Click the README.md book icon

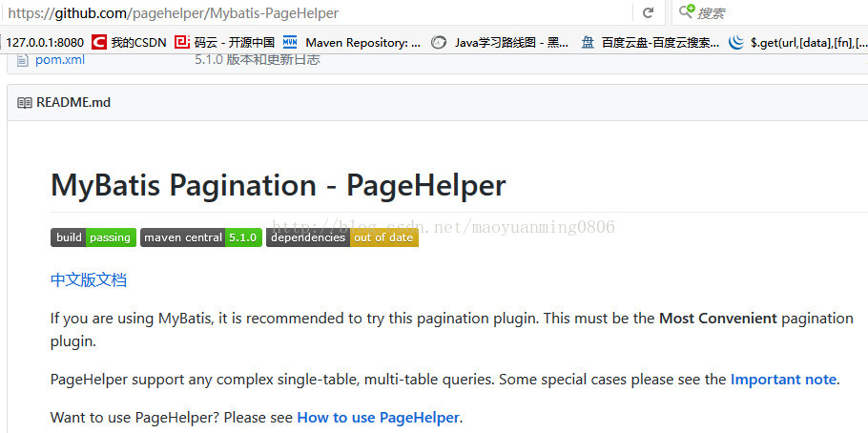click(25, 103)
